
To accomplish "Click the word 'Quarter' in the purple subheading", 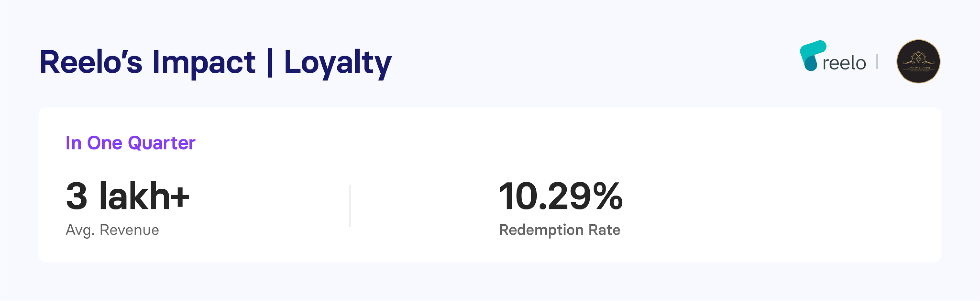I will [161, 143].
